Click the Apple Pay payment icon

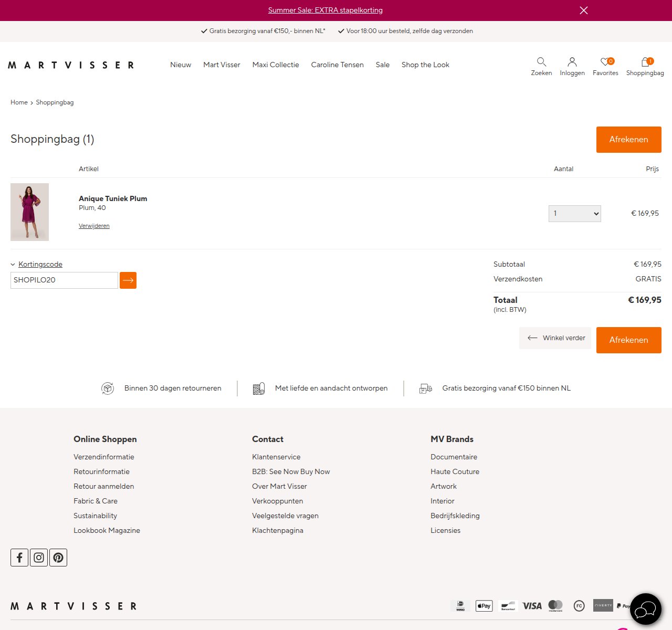click(x=484, y=606)
